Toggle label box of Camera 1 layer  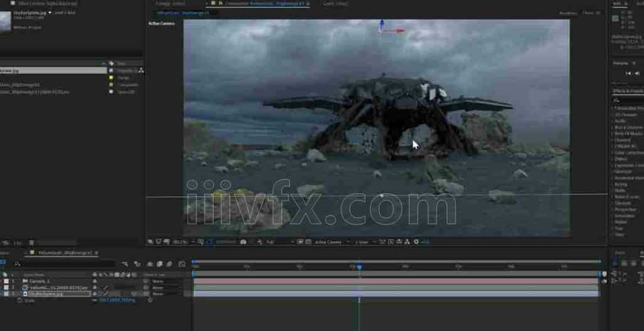[x=6, y=281]
